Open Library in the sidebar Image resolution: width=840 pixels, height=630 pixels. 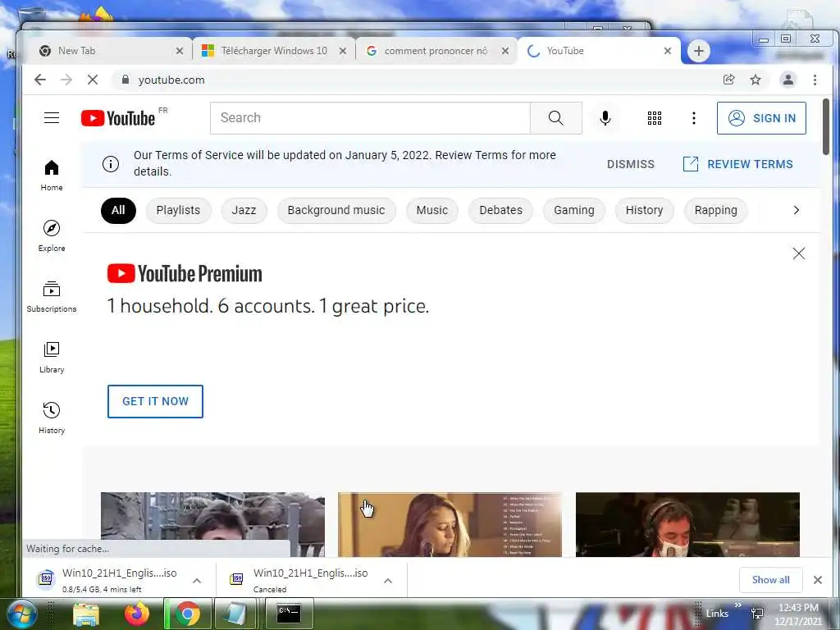(52, 358)
